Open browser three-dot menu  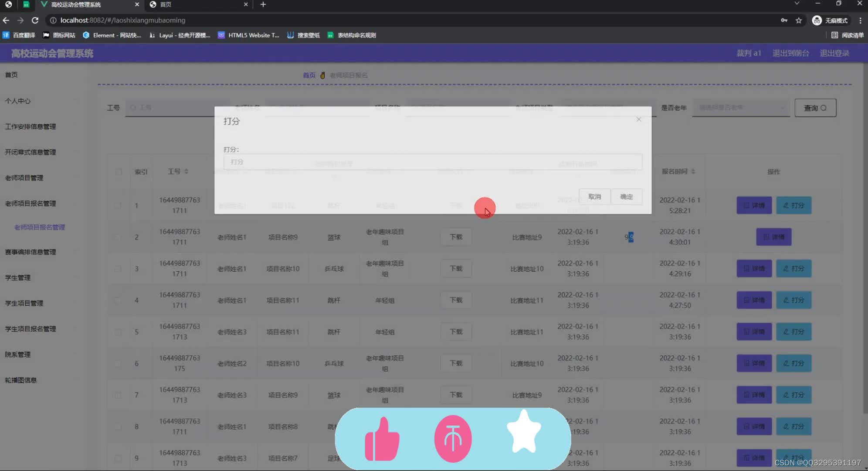pyautogui.click(x=860, y=20)
